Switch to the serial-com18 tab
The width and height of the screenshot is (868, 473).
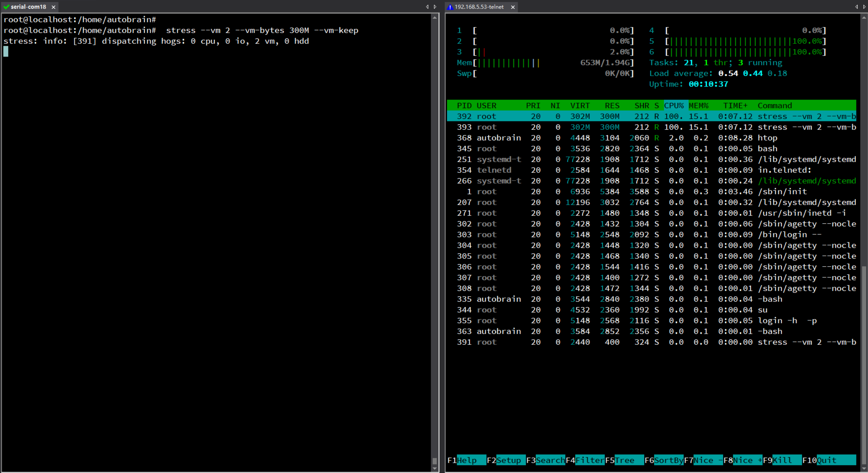tap(28, 7)
